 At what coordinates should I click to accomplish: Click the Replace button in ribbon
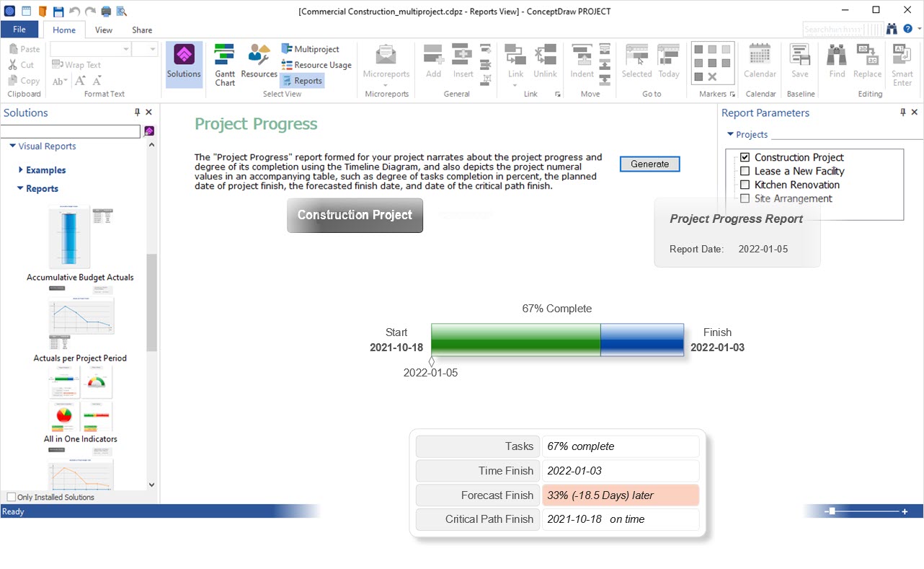pos(867,61)
